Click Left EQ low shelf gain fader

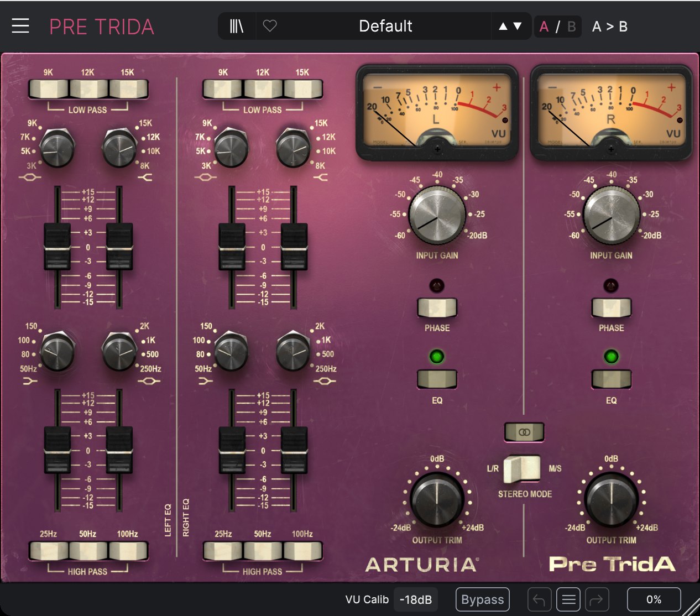[57, 450]
